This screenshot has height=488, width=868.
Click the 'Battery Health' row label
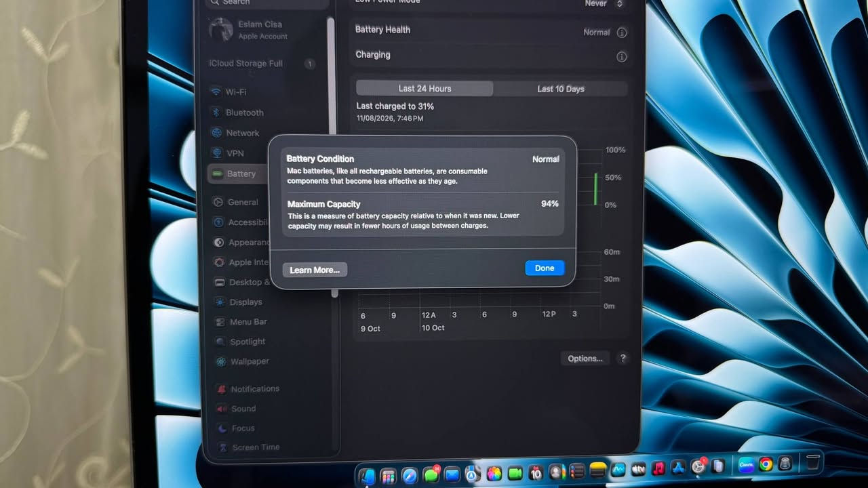[382, 30]
